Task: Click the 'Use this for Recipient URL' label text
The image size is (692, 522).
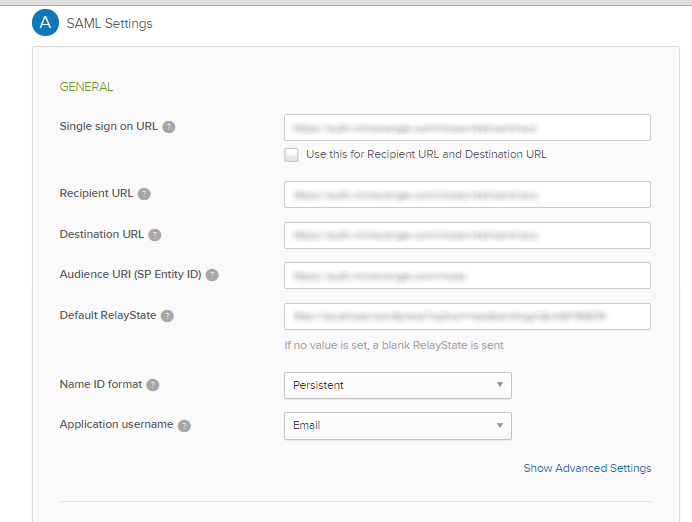Action: 426,154
